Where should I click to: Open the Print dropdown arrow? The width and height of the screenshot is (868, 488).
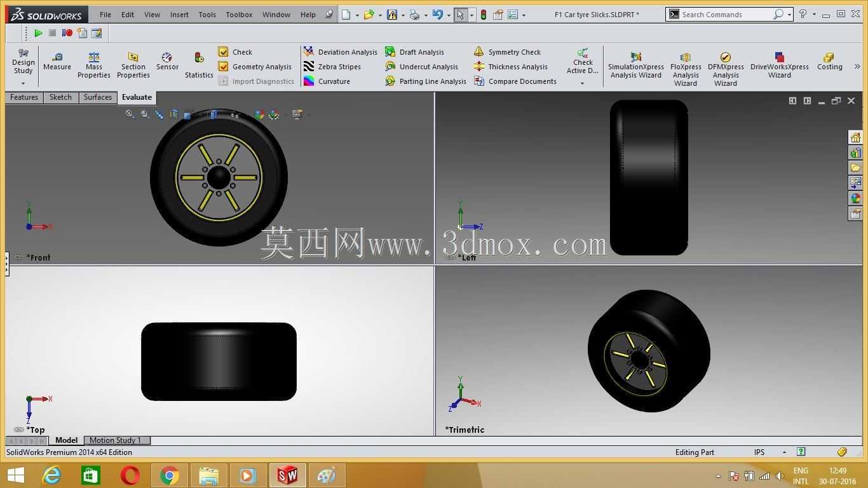426,15
